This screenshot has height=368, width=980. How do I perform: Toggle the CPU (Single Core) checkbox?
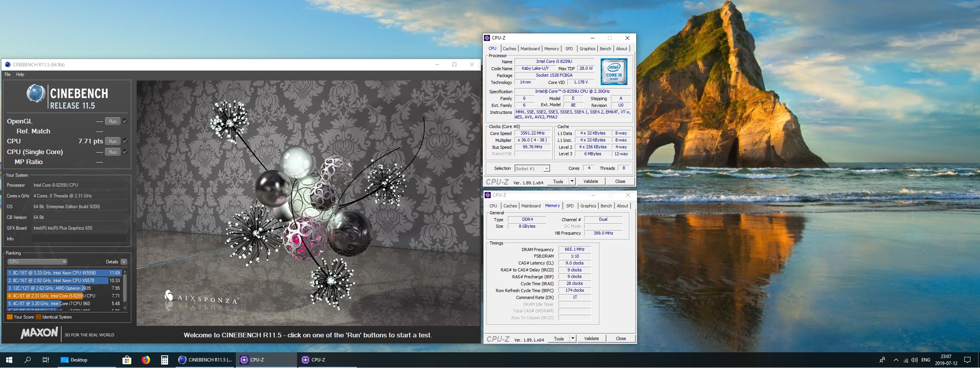click(125, 152)
